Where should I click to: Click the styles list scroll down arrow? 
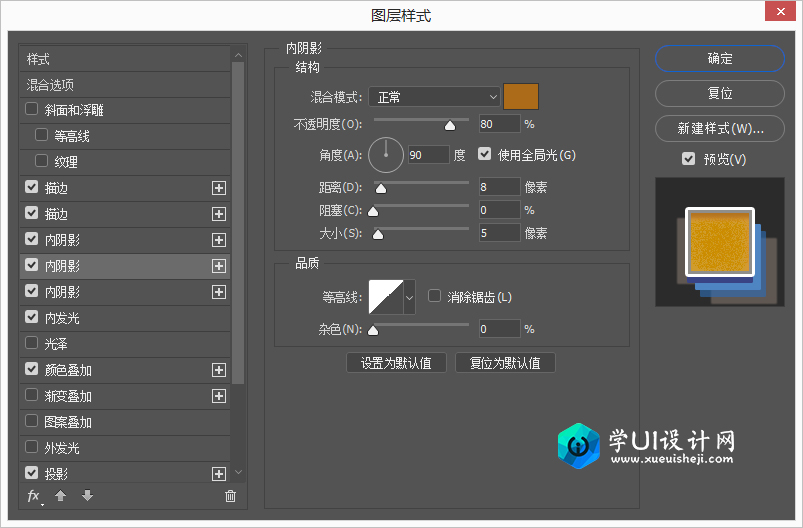pos(238,472)
